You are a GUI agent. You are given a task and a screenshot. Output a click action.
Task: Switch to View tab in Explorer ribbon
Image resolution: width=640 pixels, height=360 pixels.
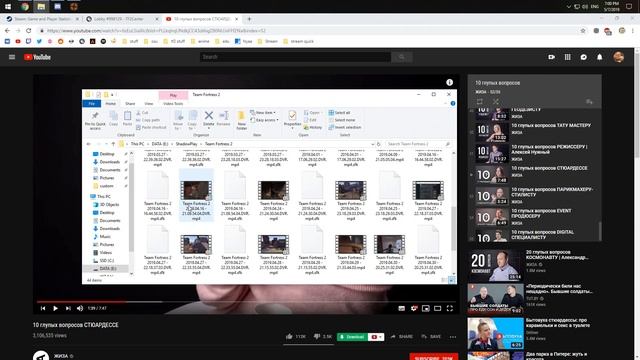pos(149,104)
